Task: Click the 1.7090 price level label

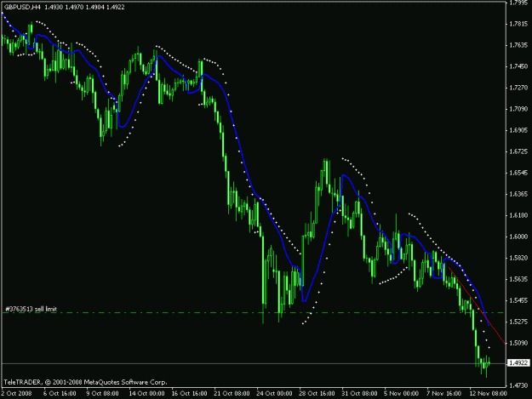Action: [x=518, y=109]
